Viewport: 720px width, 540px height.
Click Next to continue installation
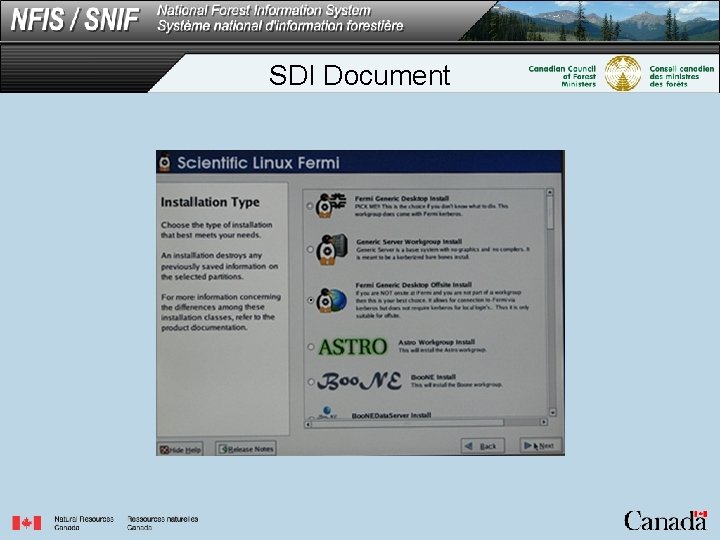tap(540, 445)
